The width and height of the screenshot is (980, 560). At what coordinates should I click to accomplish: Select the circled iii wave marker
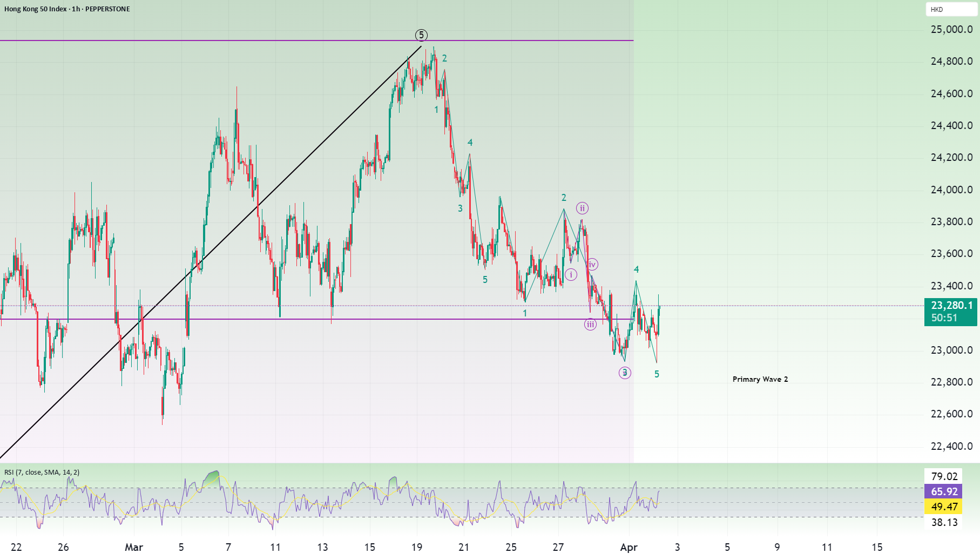click(x=590, y=324)
